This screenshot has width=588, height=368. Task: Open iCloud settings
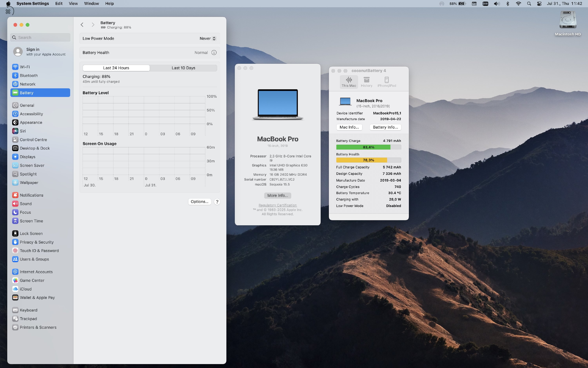tap(40, 289)
